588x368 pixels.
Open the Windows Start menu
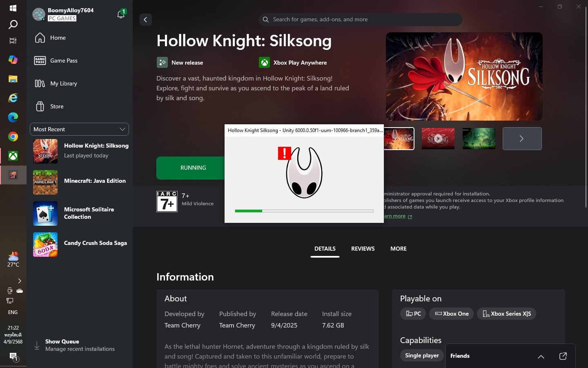[13, 8]
